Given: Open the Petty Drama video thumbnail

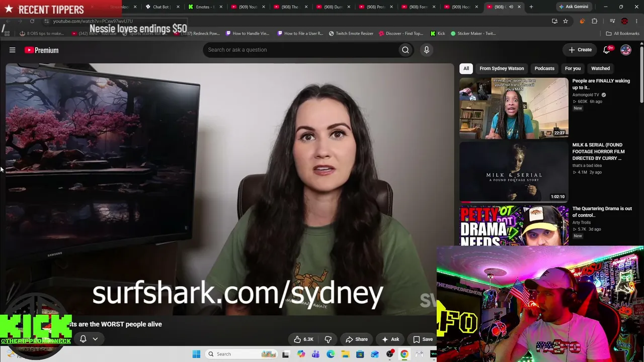Looking at the screenshot, I should pos(514,225).
